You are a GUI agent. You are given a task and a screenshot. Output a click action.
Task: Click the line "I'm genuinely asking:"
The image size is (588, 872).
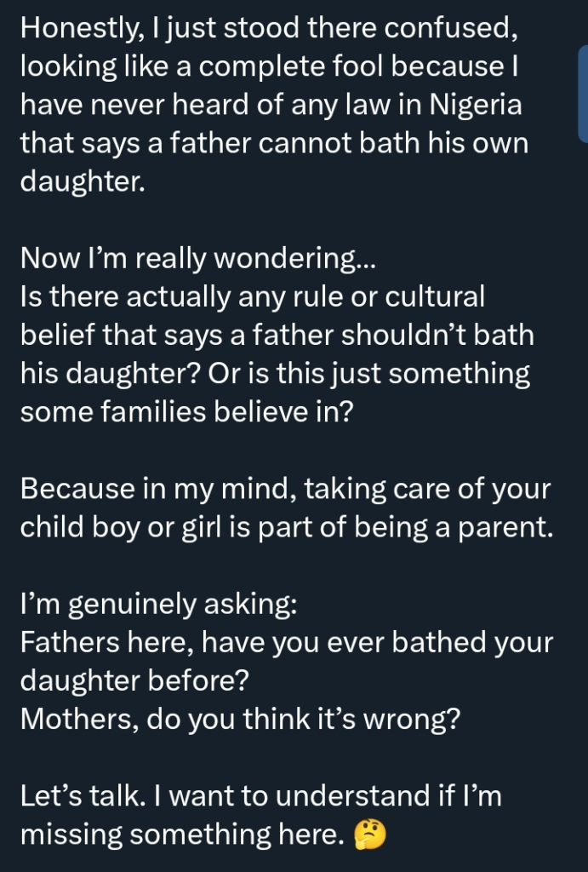click(x=158, y=605)
